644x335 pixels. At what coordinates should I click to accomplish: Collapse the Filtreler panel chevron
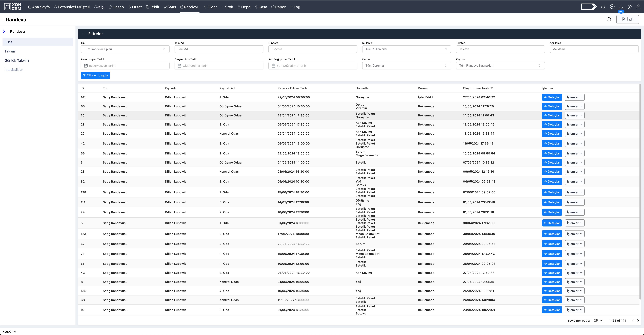83,34
